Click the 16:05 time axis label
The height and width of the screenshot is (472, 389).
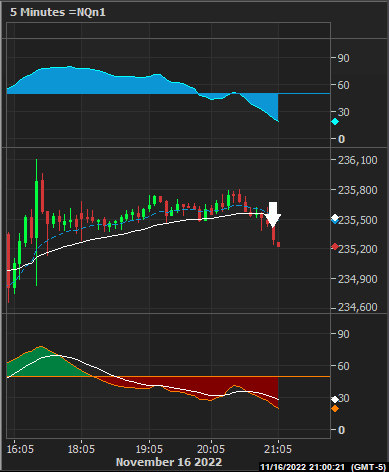tap(20, 449)
